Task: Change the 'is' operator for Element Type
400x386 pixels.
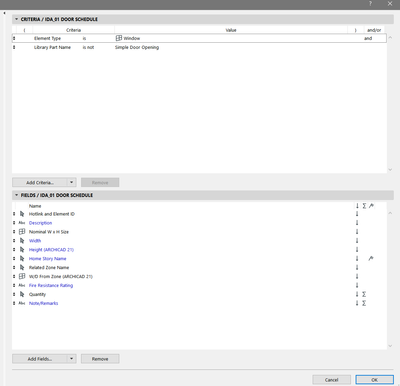Action: [84, 38]
